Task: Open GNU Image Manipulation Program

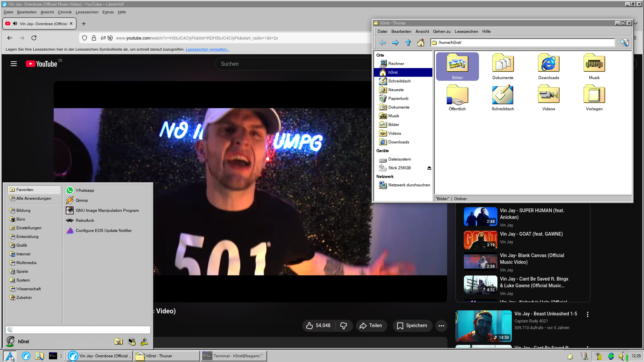Action: coord(107,210)
